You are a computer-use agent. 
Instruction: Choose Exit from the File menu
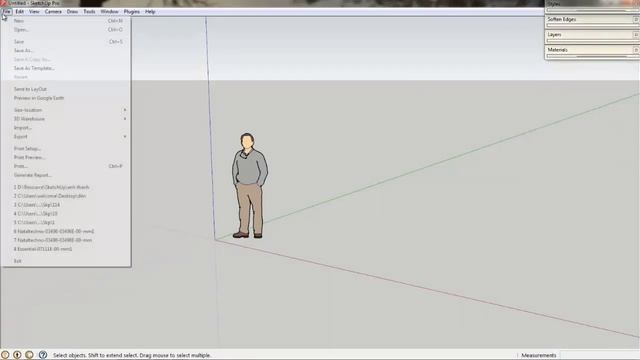pos(66,261)
